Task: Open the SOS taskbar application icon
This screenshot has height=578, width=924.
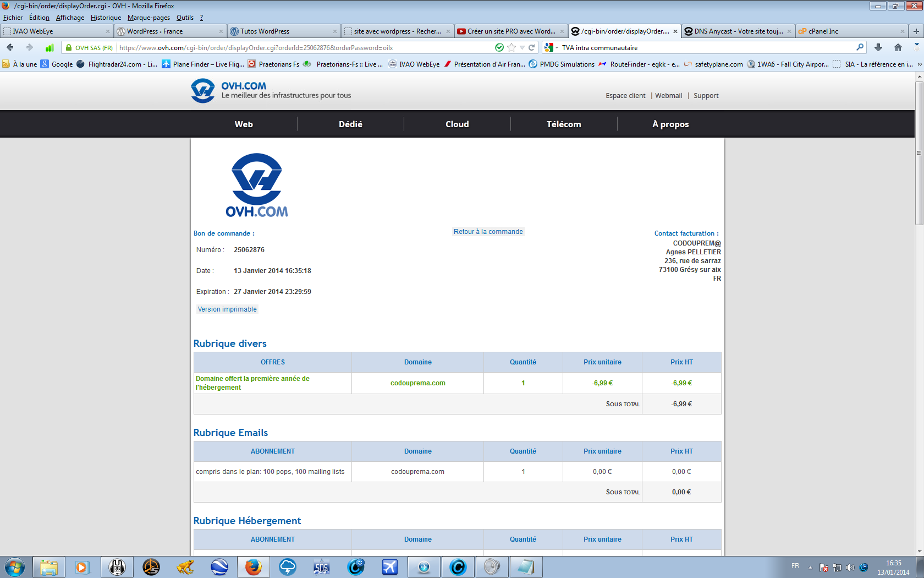Action: (x=321, y=567)
